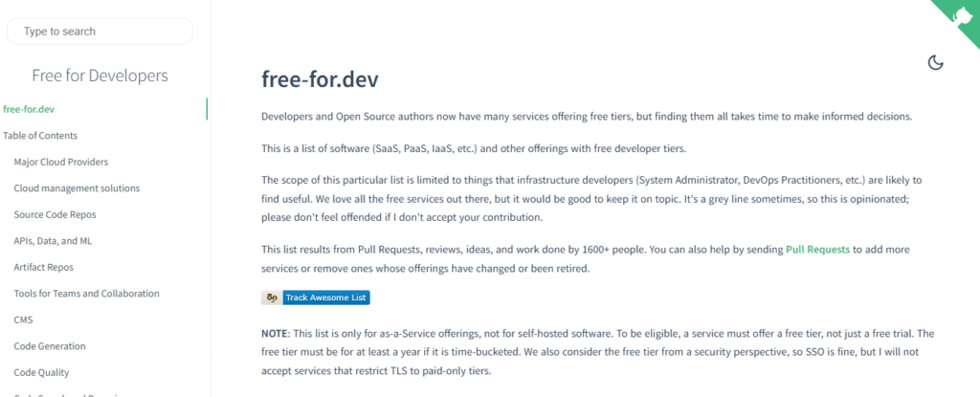Click the bold NOTE label
This screenshot has width=980, height=397.
275,334
